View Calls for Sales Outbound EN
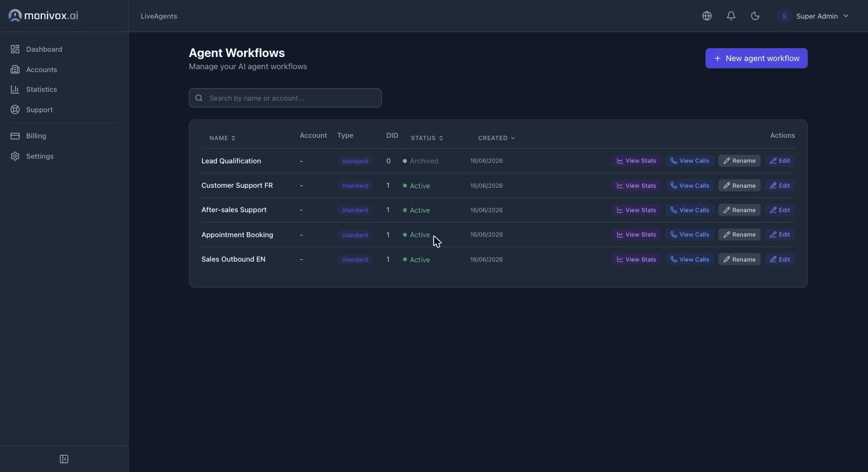The height and width of the screenshot is (472, 868). [x=690, y=260]
